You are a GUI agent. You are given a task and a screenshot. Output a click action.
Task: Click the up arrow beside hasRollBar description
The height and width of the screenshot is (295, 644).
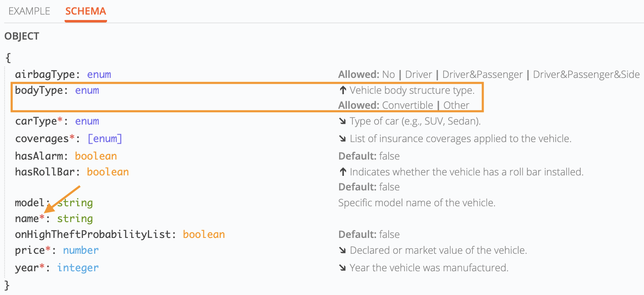click(x=343, y=172)
